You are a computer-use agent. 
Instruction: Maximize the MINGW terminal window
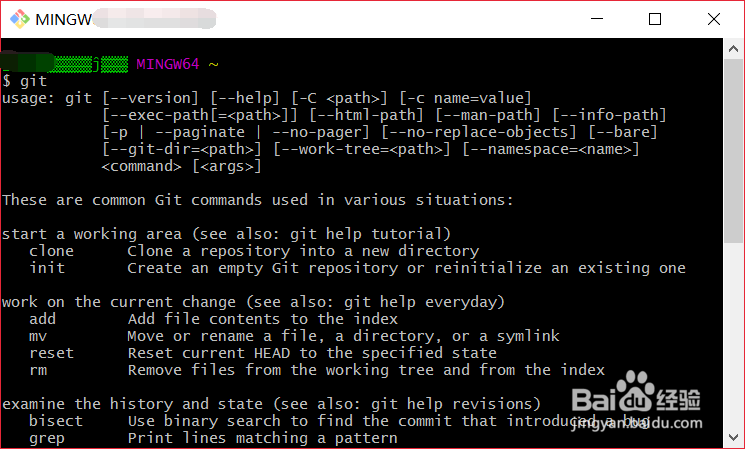(x=655, y=19)
